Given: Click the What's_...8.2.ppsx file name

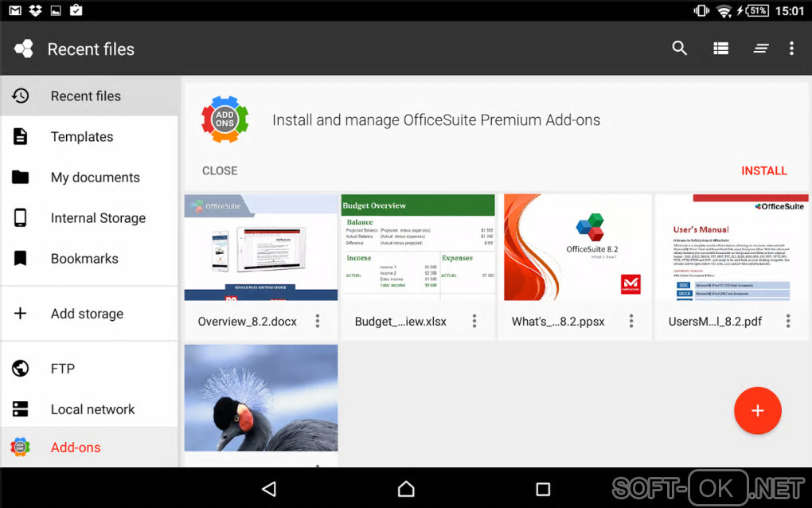Looking at the screenshot, I should tap(558, 322).
